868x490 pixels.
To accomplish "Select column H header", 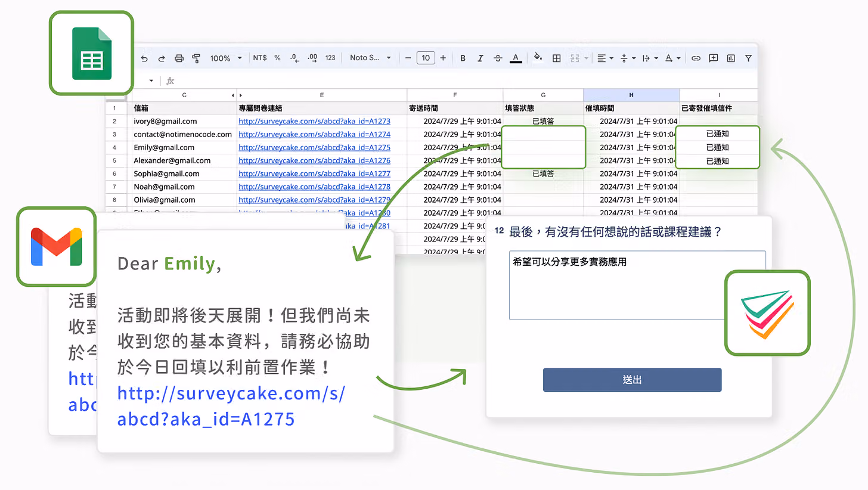I will click(631, 95).
